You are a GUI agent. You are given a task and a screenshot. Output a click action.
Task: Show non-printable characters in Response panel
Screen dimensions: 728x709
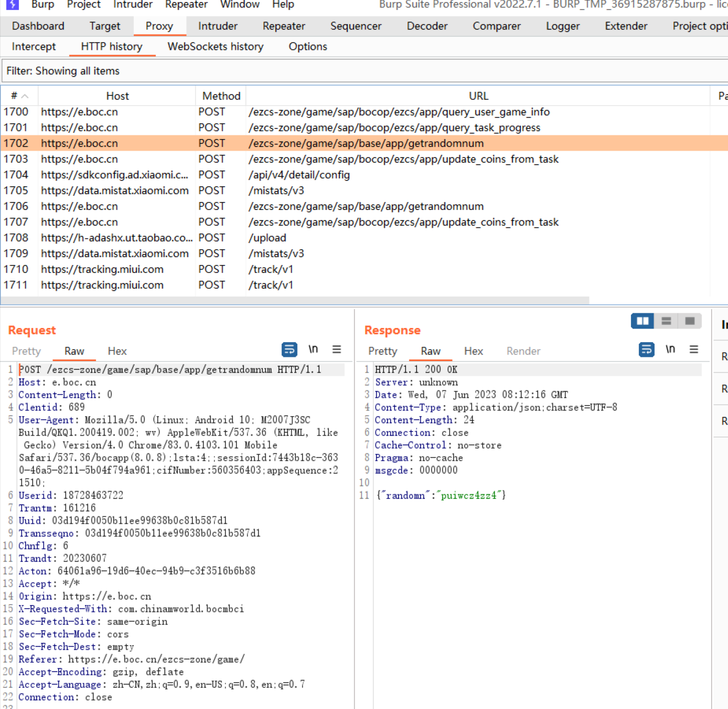click(x=670, y=350)
